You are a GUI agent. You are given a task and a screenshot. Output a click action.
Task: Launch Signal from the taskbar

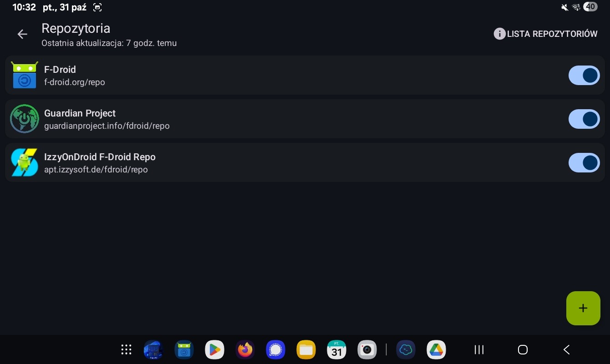pos(275,349)
